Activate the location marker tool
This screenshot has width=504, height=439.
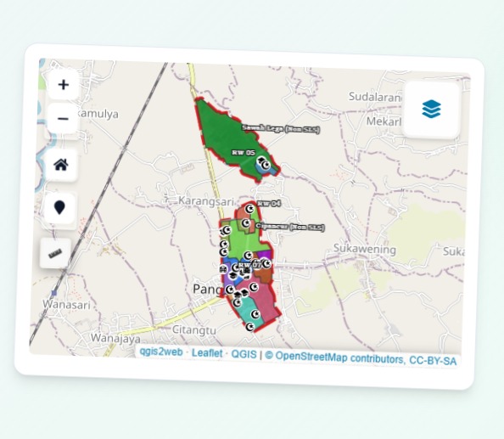[59, 208]
